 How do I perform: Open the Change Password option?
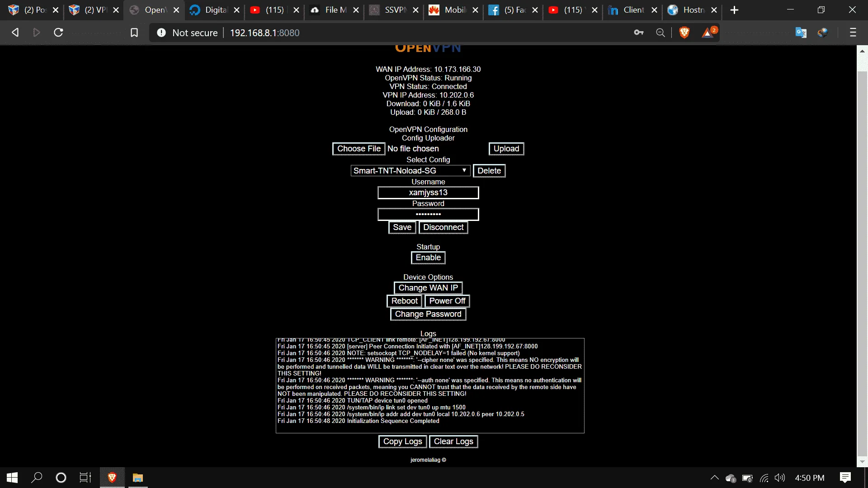(x=428, y=314)
